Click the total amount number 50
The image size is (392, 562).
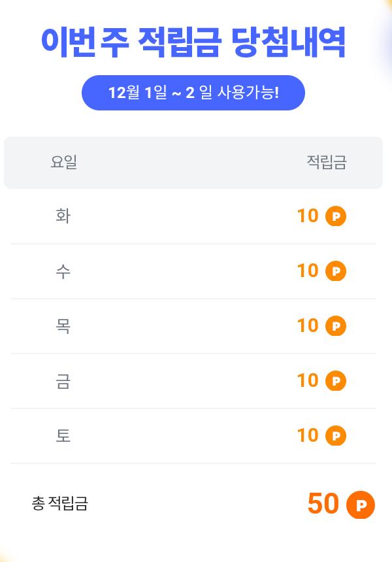[x=323, y=504]
